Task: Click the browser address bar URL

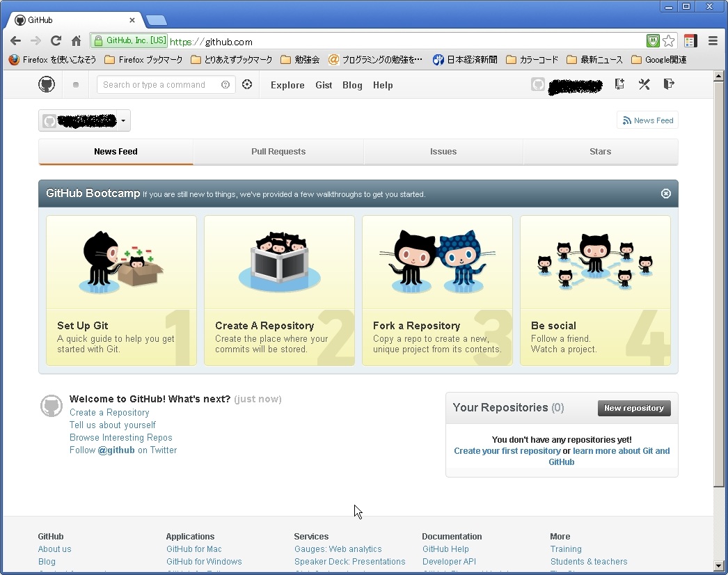Action: pyautogui.click(x=212, y=42)
